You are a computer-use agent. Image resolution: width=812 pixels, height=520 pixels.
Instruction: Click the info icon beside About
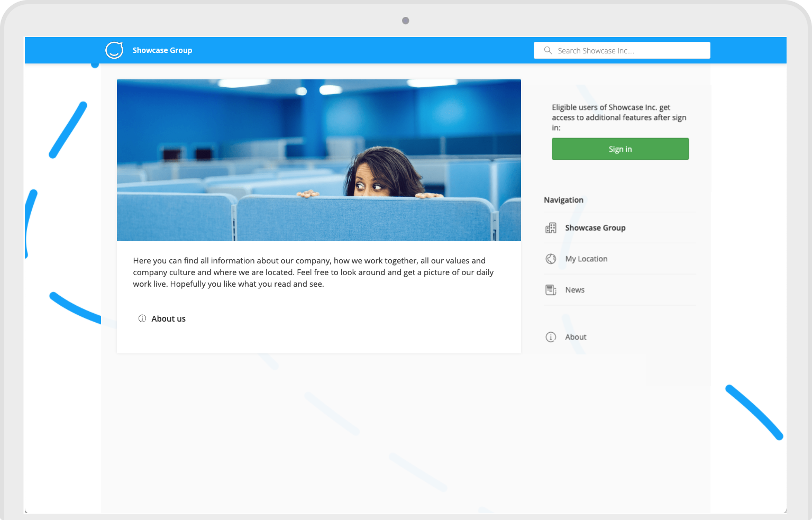point(551,337)
